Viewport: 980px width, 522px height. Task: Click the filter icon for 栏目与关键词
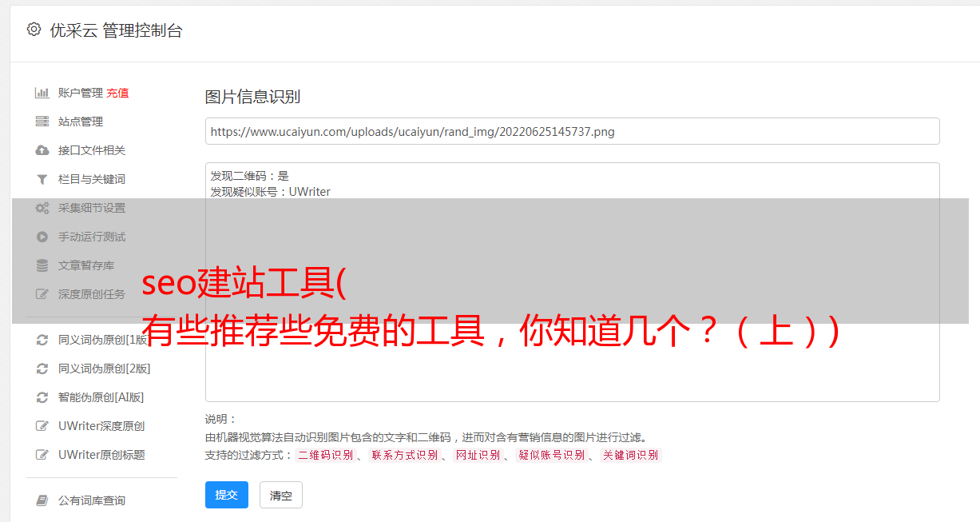[x=42, y=179]
